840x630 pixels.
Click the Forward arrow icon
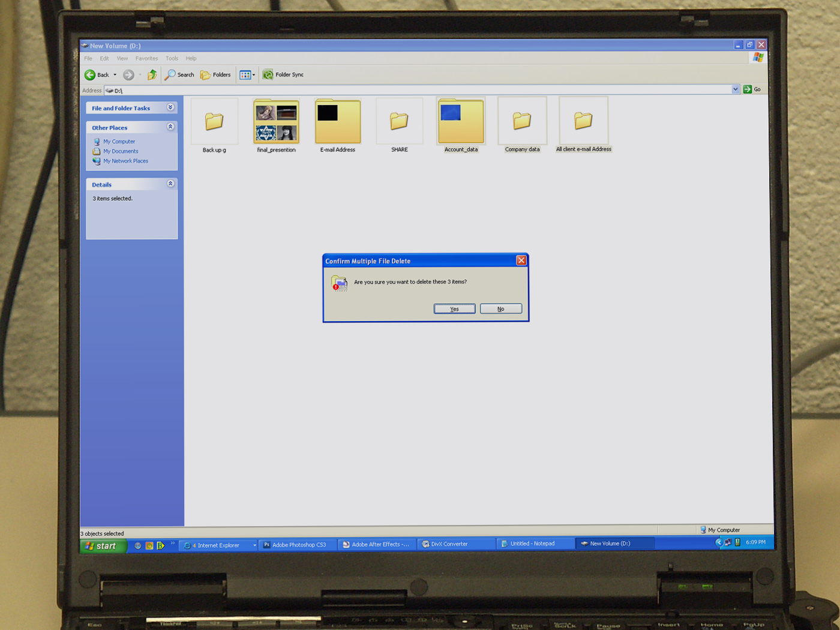point(128,75)
